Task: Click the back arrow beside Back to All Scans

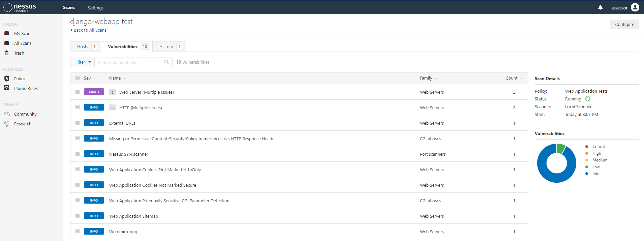Action: point(71,30)
